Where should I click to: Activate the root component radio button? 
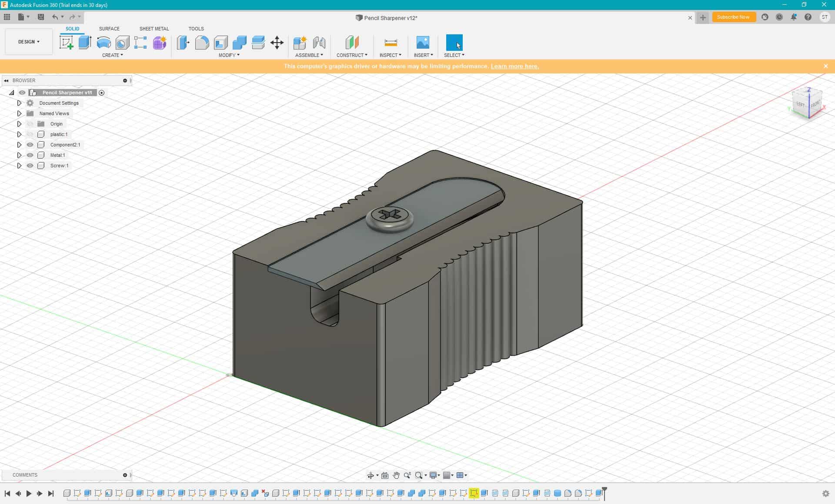(101, 93)
